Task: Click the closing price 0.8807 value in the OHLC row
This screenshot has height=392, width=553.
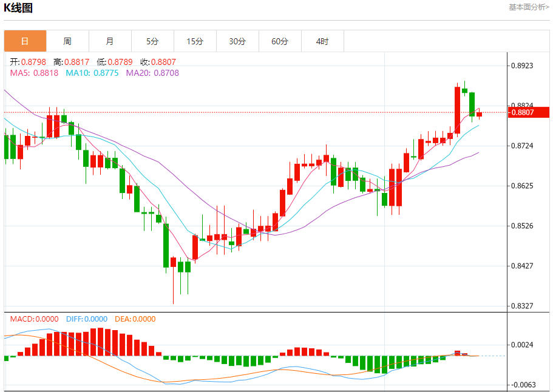Action: coord(163,62)
